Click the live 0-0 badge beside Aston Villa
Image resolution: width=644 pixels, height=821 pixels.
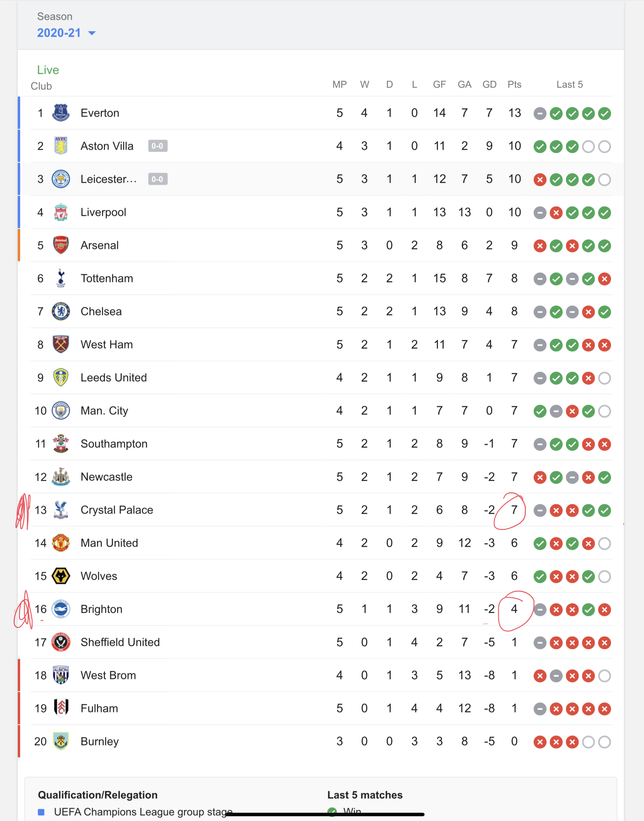158,146
